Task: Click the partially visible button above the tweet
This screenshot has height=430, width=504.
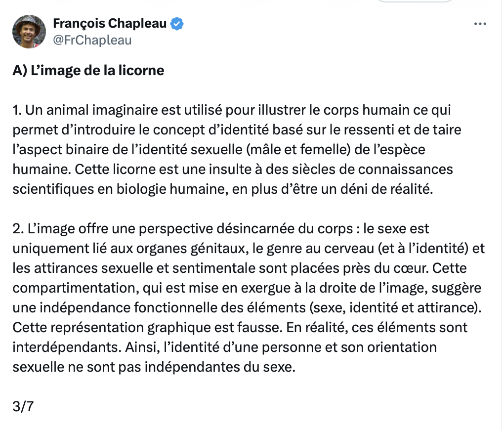Action: click(x=415, y=1)
